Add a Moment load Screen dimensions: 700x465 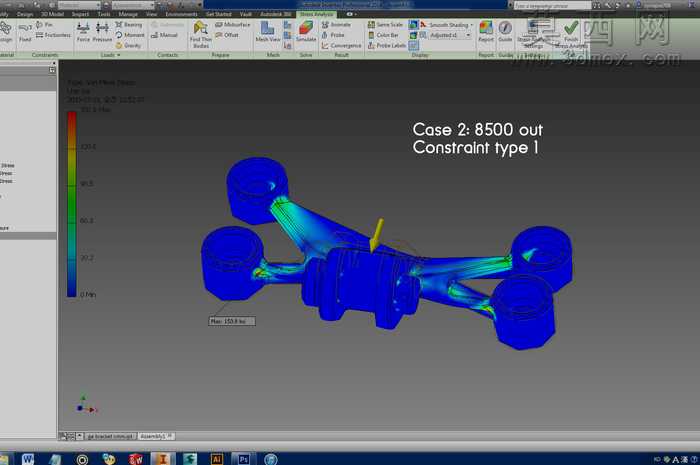coord(129,35)
